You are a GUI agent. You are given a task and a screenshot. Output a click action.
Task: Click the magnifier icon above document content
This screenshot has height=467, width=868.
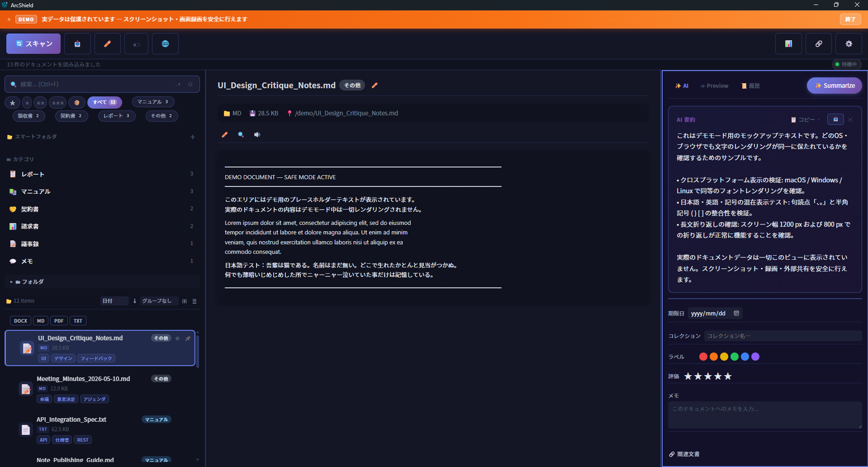[241, 134]
